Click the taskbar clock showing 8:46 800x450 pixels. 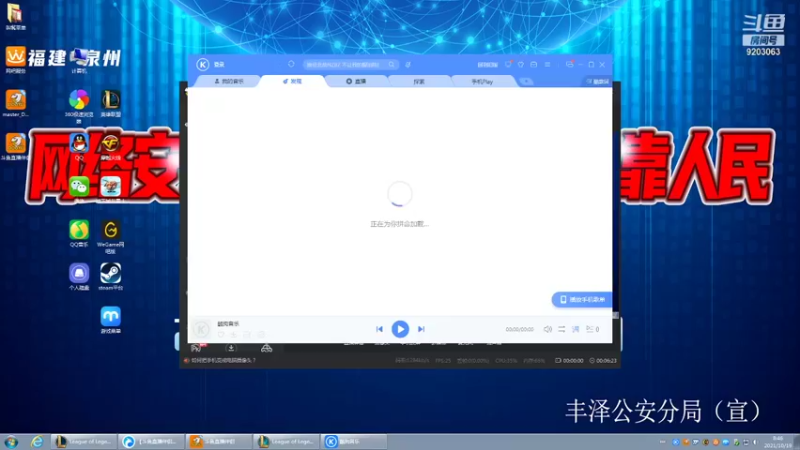778,442
